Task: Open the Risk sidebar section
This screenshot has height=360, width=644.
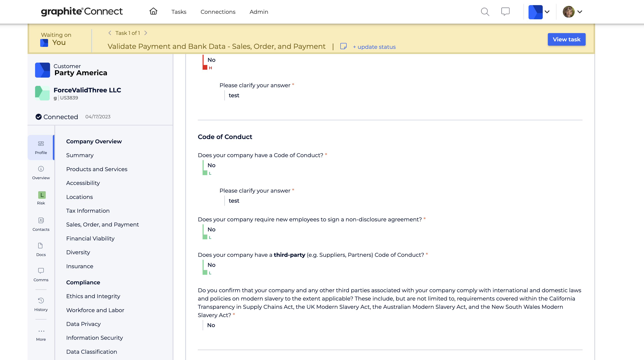Action: (x=41, y=198)
